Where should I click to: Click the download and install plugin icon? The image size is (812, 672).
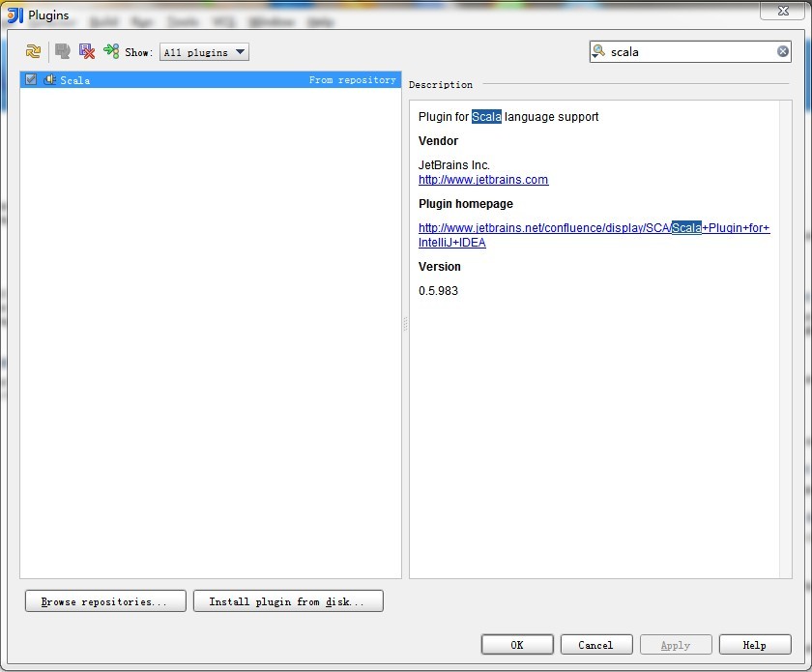click(x=63, y=51)
